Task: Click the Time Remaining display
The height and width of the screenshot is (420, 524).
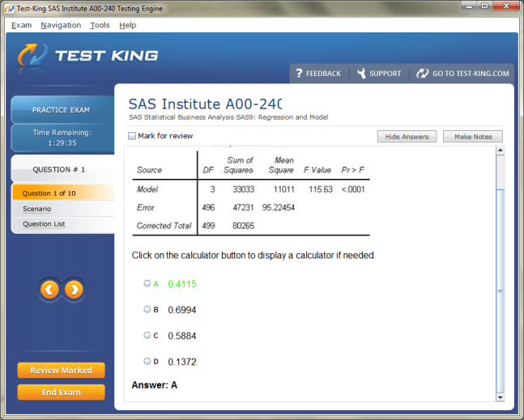Action: 62,138
